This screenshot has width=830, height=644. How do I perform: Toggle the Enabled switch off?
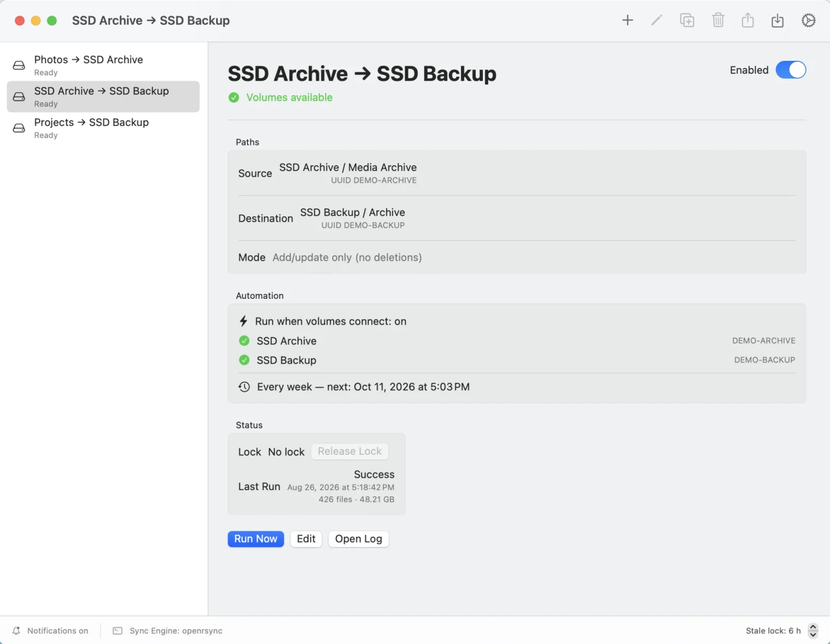[x=791, y=70]
